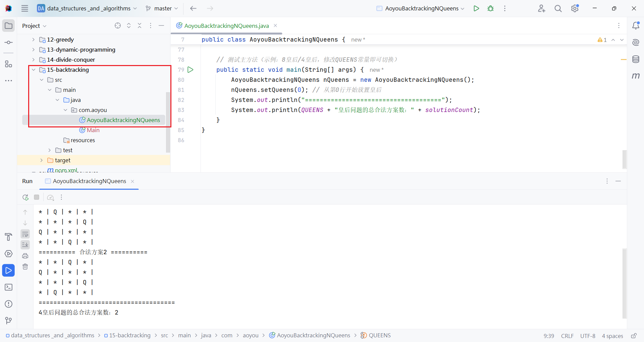Collapse the 15-backtracking module
The height and width of the screenshot is (342, 644).
33,70
